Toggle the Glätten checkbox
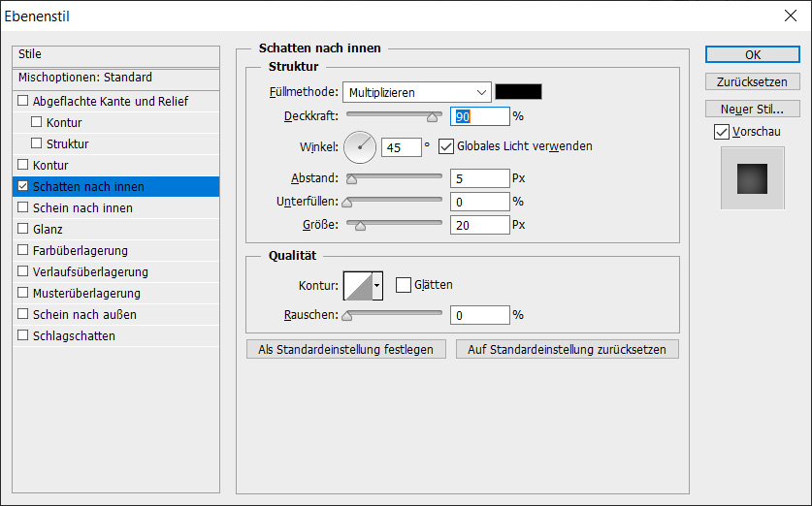The image size is (812, 506). [404, 285]
